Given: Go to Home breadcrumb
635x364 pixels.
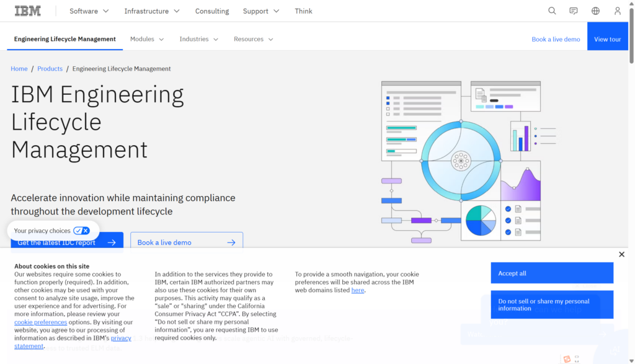Looking at the screenshot, I should tap(19, 69).
